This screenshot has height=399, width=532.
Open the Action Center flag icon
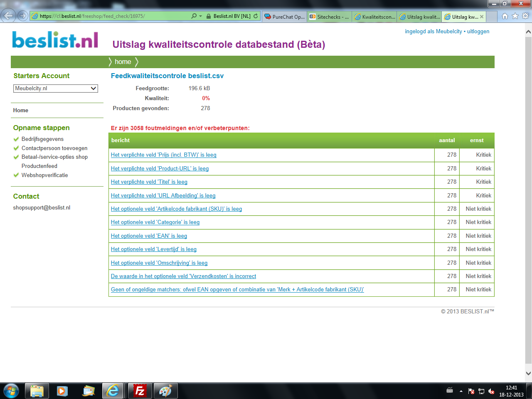tap(471, 391)
